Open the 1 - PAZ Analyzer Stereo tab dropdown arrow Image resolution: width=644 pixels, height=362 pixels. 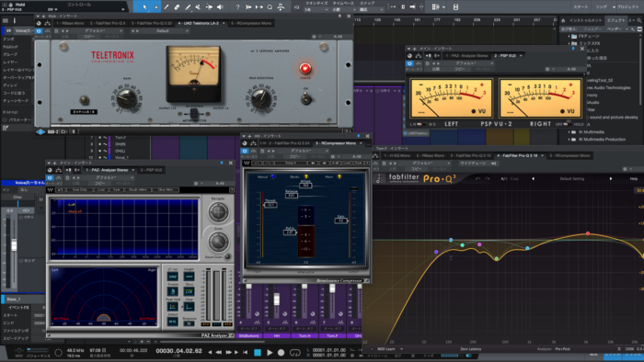(x=132, y=170)
